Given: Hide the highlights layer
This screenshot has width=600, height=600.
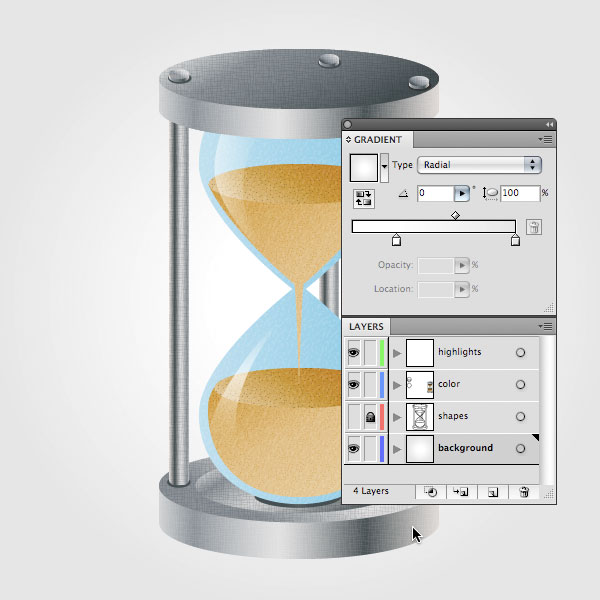Looking at the screenshot, I should click(x=354, y=352).
